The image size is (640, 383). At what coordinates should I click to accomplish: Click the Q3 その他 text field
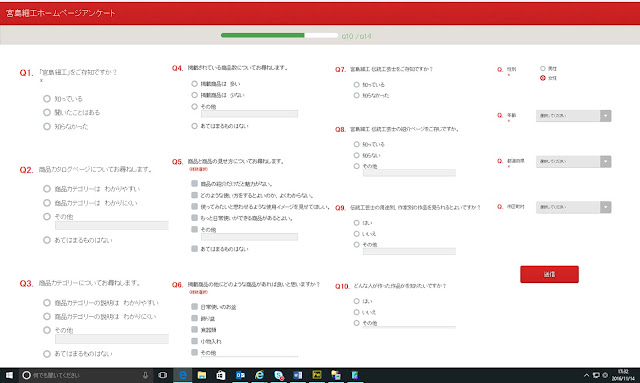tap(112, 339)
